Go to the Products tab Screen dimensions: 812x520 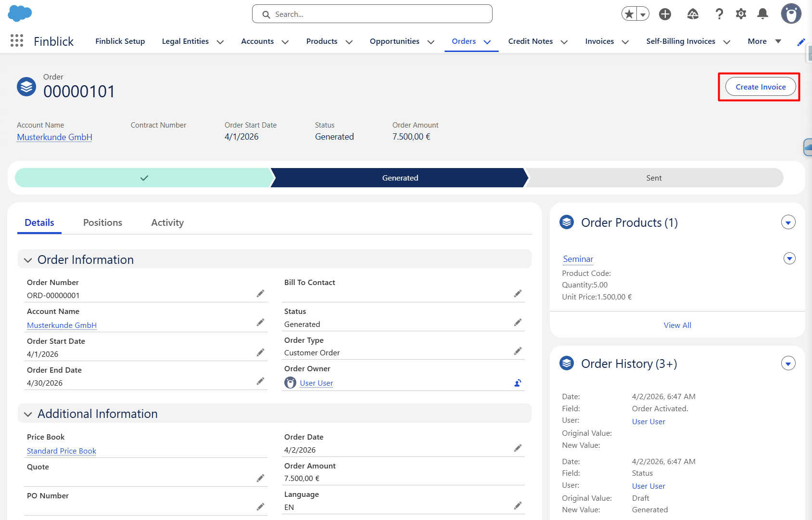322,41
